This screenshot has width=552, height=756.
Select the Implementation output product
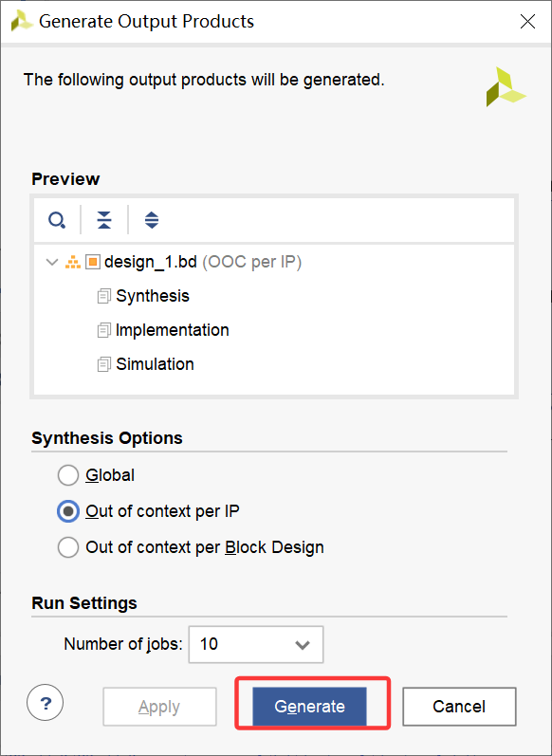pos(172,330)
